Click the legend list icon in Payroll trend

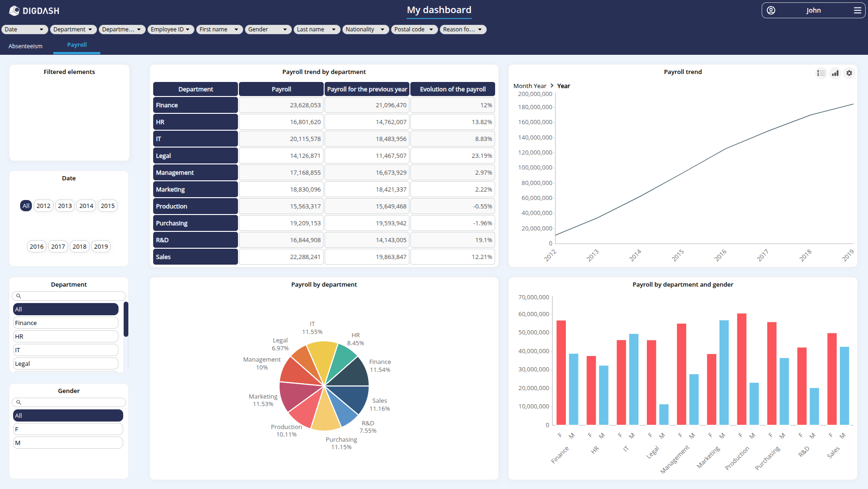(x=821, y=73)
